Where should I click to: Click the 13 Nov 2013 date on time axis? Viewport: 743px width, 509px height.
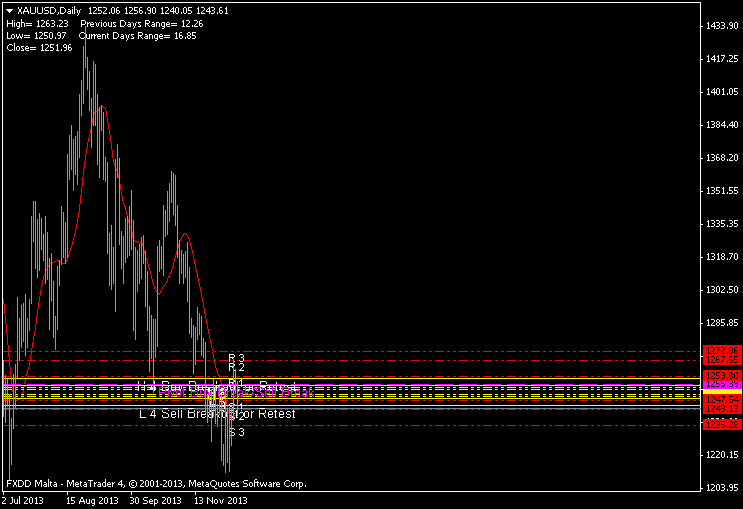[x=221, y=500]
